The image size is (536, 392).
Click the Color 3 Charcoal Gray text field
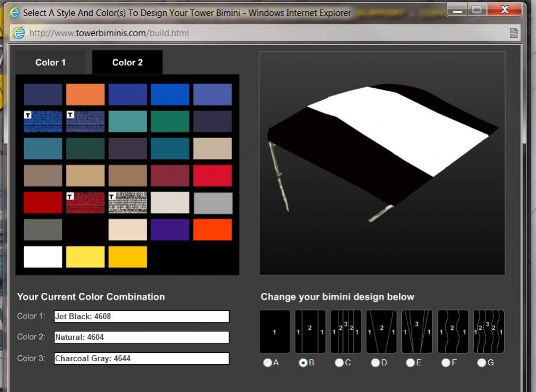click(x=141, y=358)
